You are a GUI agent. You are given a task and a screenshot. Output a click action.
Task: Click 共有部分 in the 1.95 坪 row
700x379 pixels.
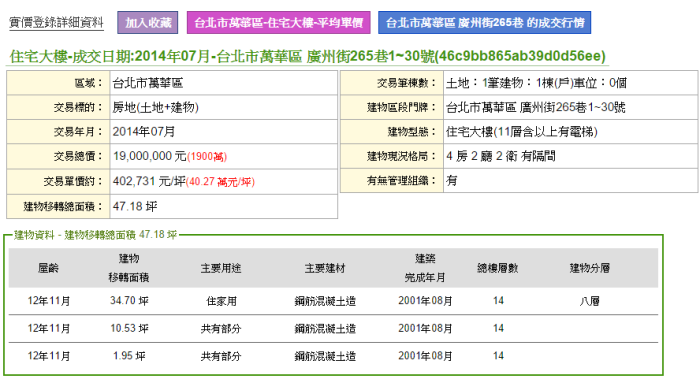point(221,356)
